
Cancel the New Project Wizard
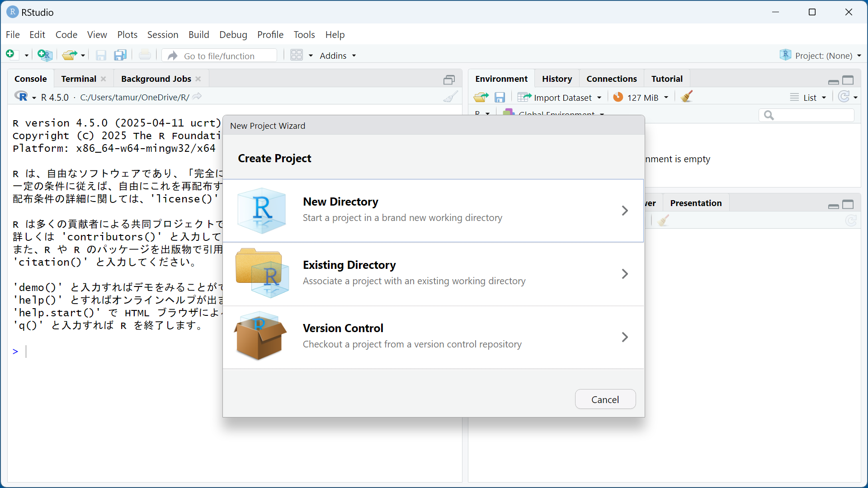point(605,399)
